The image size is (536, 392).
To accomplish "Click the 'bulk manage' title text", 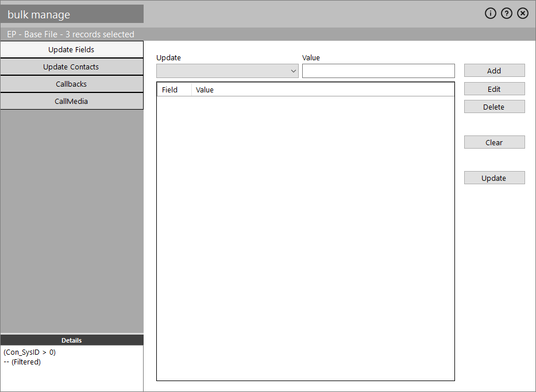I will click(x=38, y=14).
